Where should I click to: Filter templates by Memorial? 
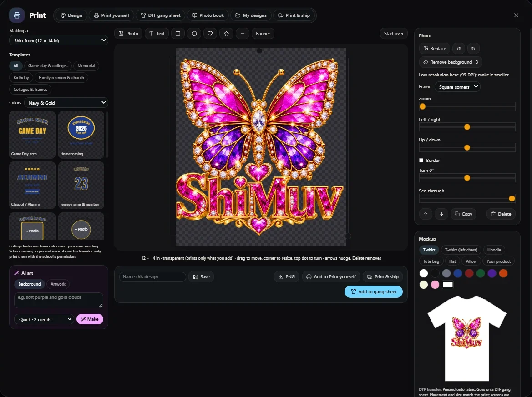pyautogui.click(x=86, y=66)
